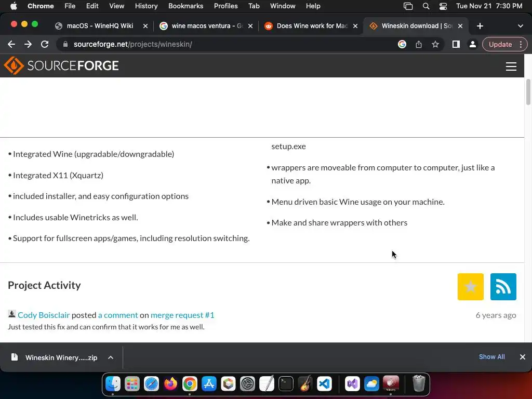
Task: Switch to the macOS - WineHQ Wiki tab
Action: [100, 26]
